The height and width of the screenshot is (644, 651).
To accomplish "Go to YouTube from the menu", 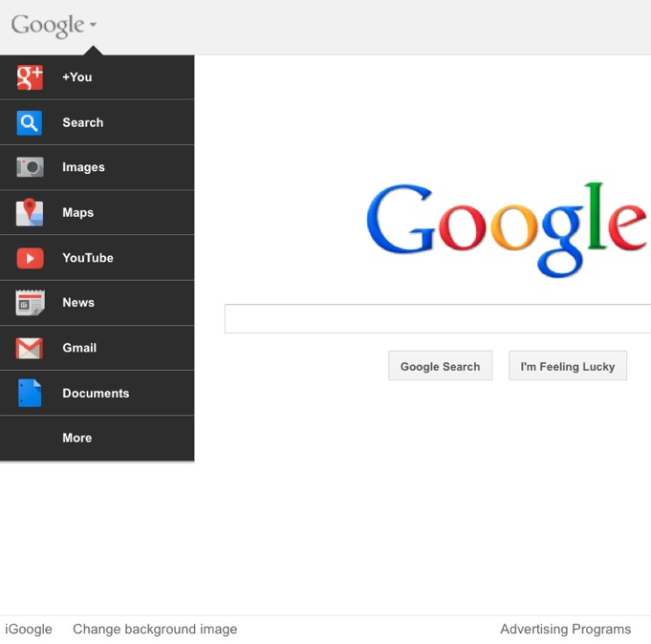I will click(97, 258).
